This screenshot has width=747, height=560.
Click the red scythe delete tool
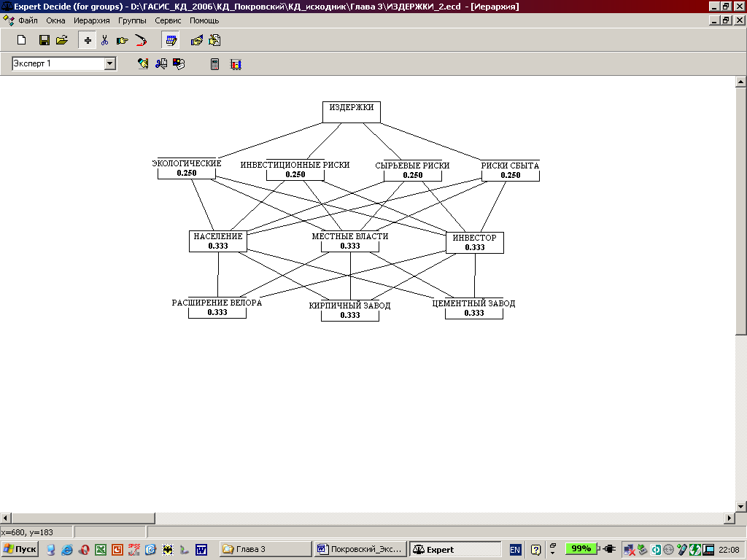141,40
